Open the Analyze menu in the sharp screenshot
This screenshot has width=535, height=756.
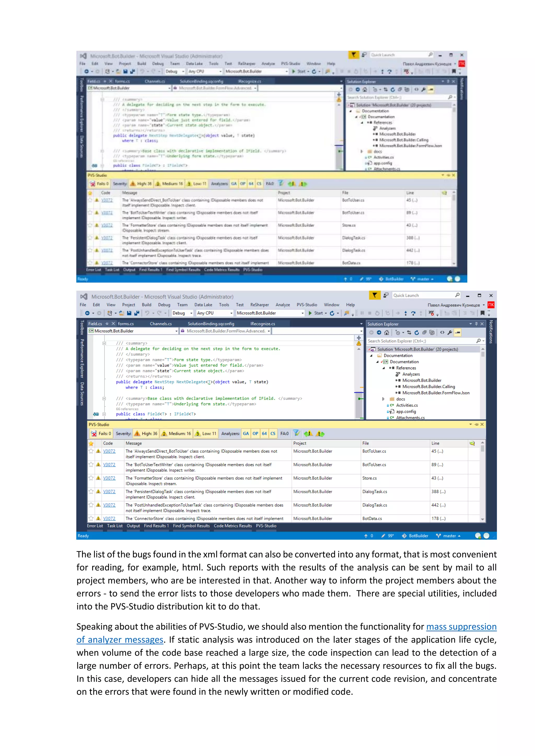point(282,305)
